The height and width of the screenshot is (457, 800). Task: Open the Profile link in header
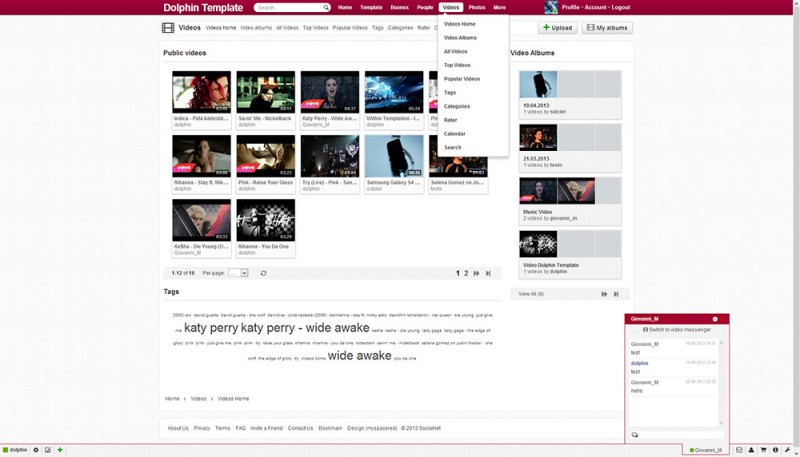click(570, 8)
